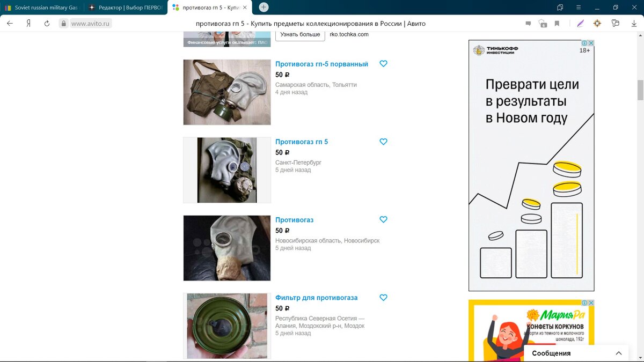The width and height of the screenshot is (644, 362).
Task: Click location text Самарская область, Тольятти
Action: [316, 85]
